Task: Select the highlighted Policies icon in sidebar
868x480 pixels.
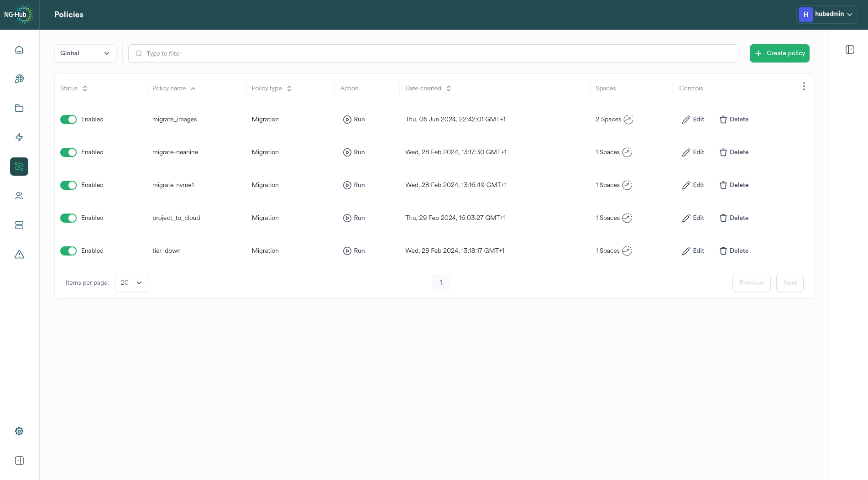Action: pyautogui.click(x=19, y=166)
